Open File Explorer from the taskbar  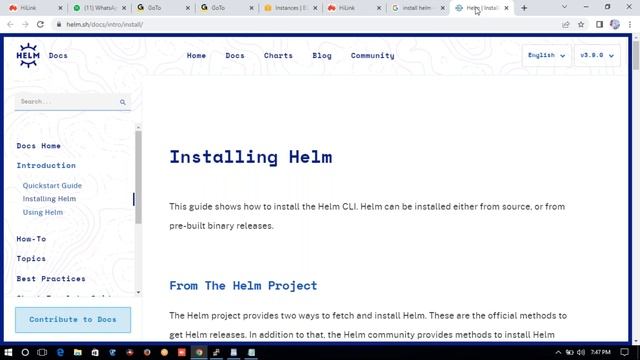pyautogui.click(x=78, y=352)
